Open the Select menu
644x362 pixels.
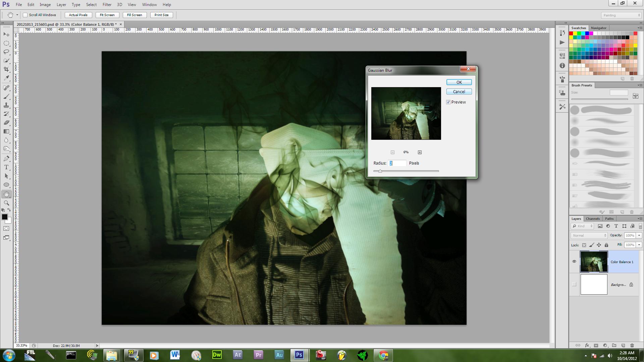[91, 5]
